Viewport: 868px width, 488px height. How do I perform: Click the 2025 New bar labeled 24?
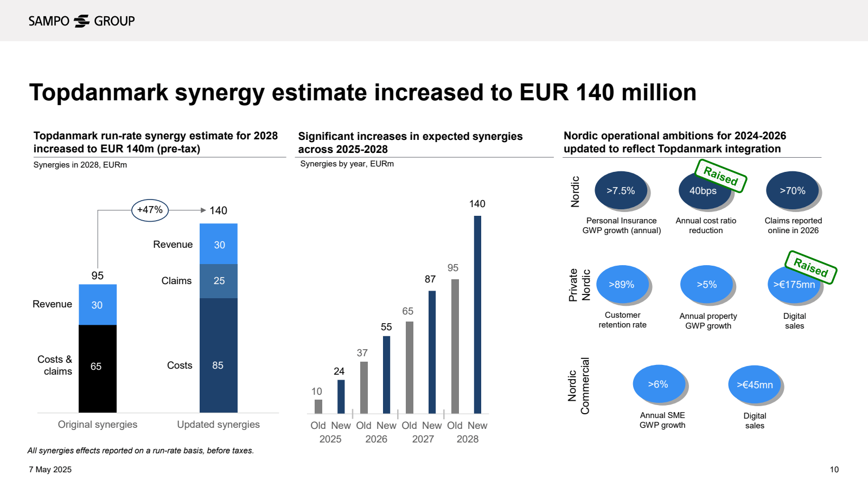pyautogui.click(x=341, y=397)
